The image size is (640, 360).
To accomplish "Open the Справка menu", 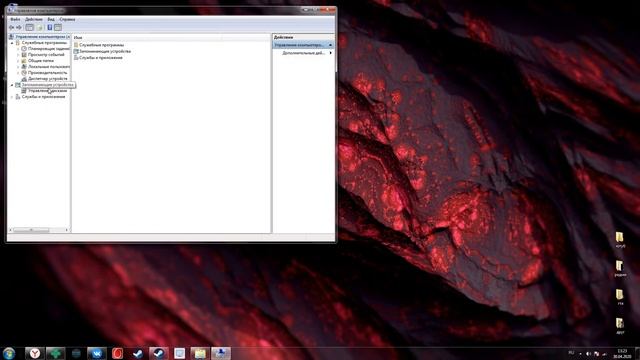I will [67, 19].
